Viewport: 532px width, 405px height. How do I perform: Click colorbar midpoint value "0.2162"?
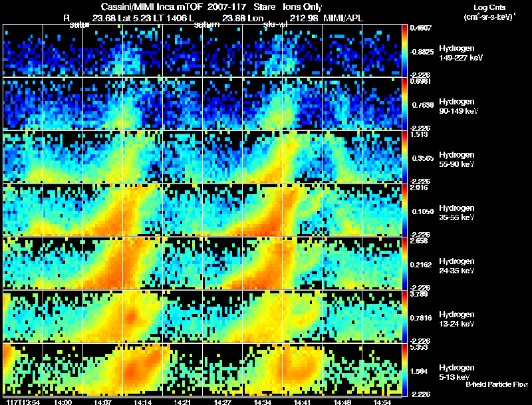[x=421, y=265]
